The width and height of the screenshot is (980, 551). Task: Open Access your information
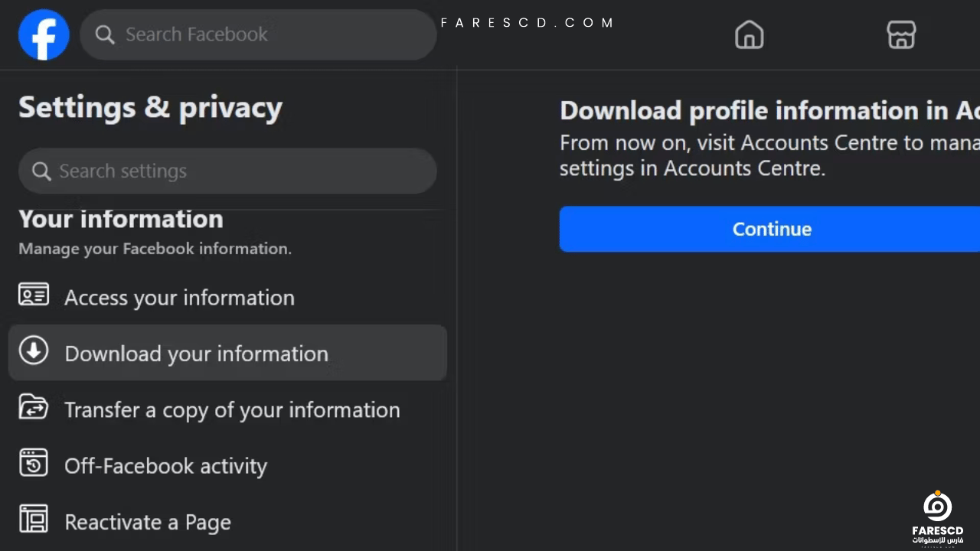pos(227,297)
